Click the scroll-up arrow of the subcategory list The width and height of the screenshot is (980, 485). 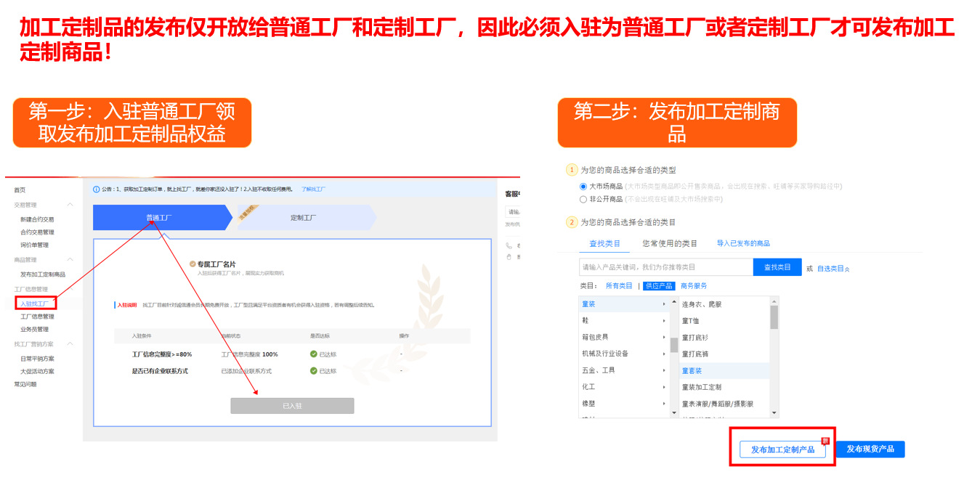pos(774,301)
